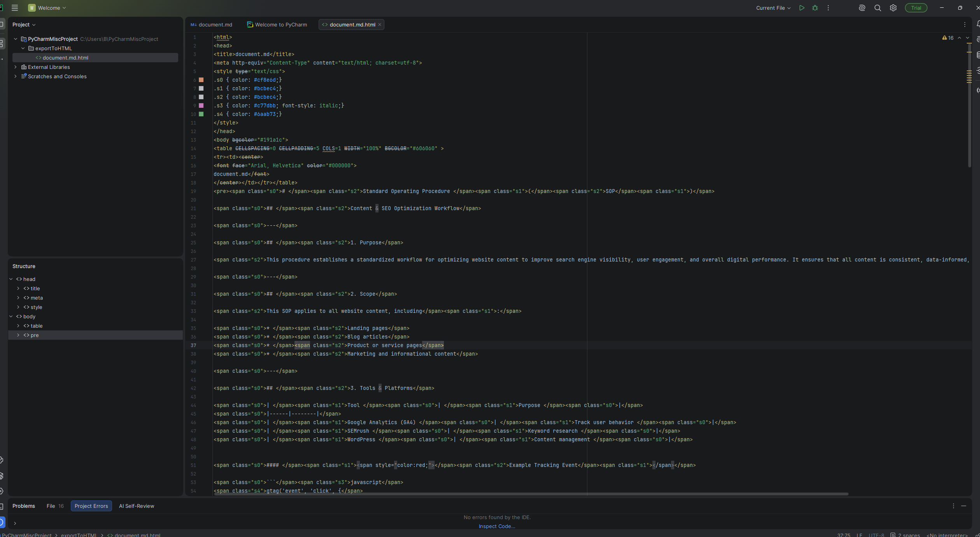Open the AI Self-Review tab
Screen dimensions: 980x537
(x=137, y=506)
